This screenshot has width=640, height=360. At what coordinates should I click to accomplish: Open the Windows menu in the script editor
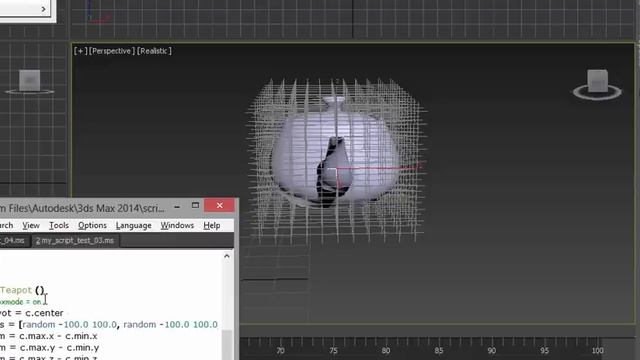[177, 225]
